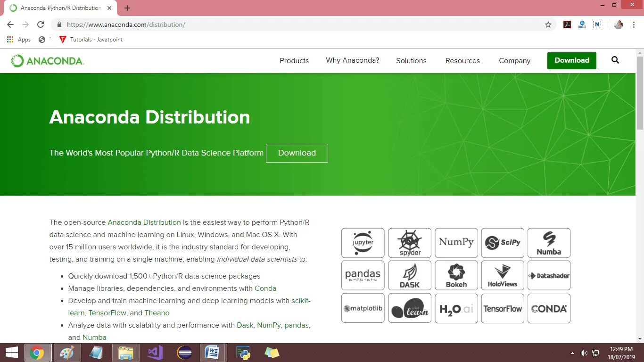Click the Anaconda logo in header
Screen dimensions: 644x362
tap(48, 61)
